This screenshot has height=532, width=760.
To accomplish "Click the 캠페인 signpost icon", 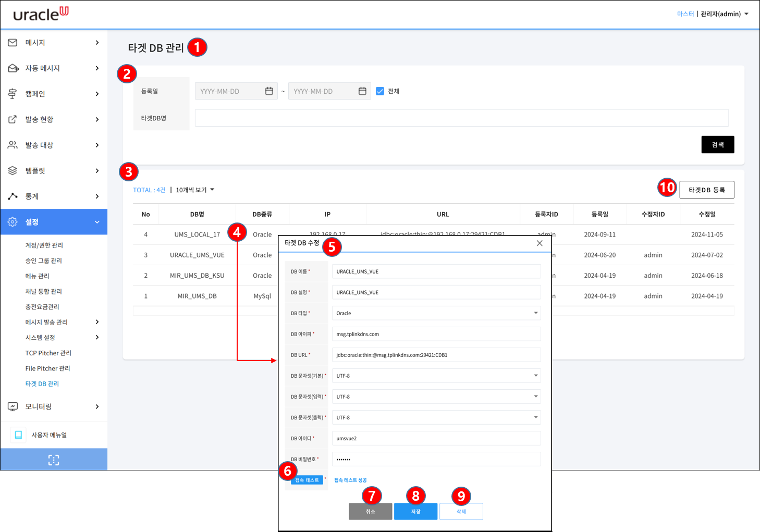I will [13, 94].
